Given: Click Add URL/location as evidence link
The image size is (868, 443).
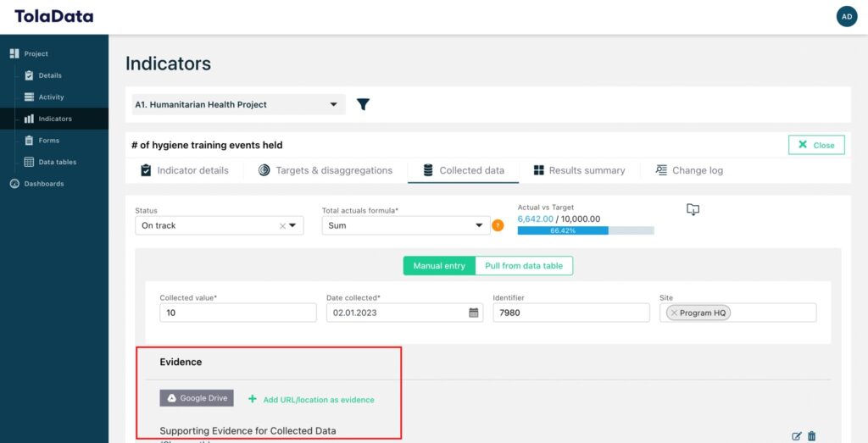Looking at the screenshot, I should tap(319, 399).
